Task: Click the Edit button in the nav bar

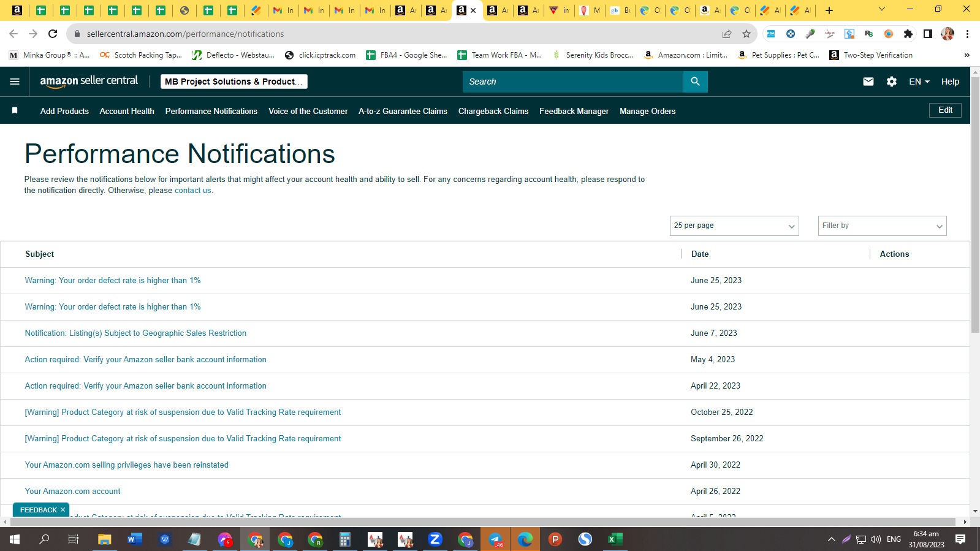Action: [x=946, y=110]
